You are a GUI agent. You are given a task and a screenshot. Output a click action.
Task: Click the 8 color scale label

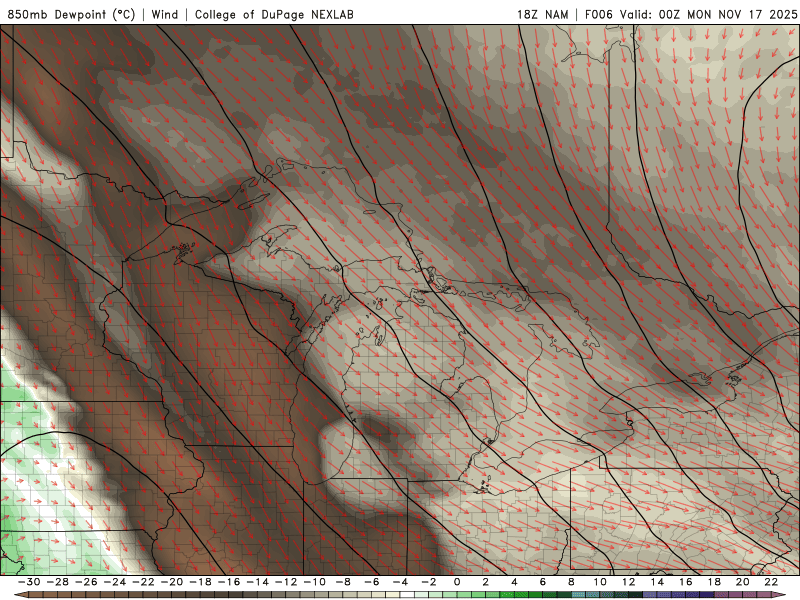point(571,582)
